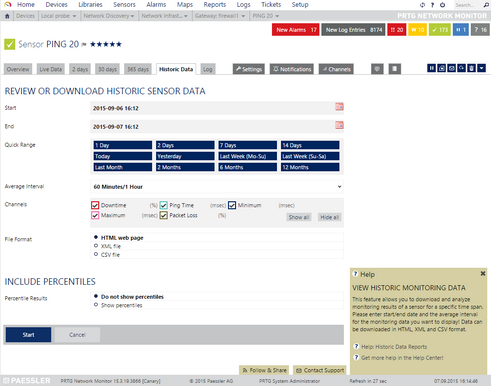
Task: Click the search magnifier icon at top
Action: pos(486,5)
